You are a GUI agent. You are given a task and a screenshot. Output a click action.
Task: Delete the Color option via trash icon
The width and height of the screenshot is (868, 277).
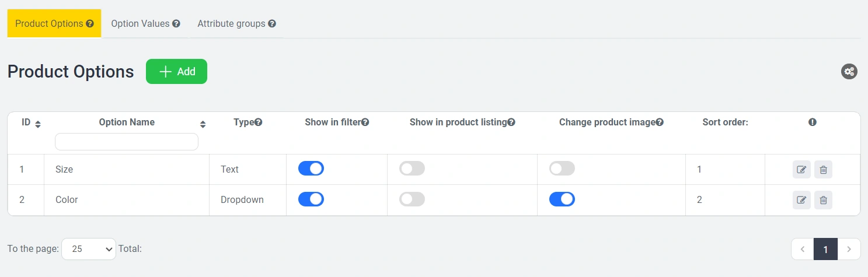point(823,200)
